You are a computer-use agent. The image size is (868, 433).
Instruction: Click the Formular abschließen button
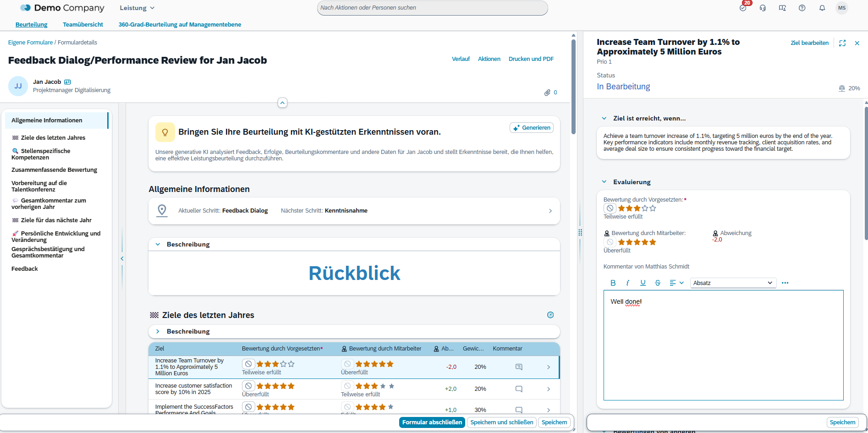pyautogui.click(x=432, y=422)
